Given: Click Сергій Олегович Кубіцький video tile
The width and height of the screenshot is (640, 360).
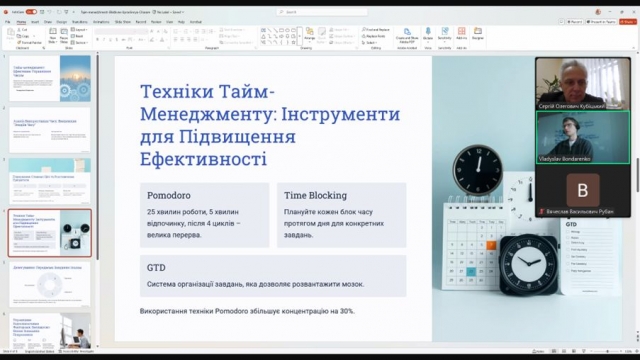Looking at the screenshot, I should pyautogui.click(x=583, y=84).
